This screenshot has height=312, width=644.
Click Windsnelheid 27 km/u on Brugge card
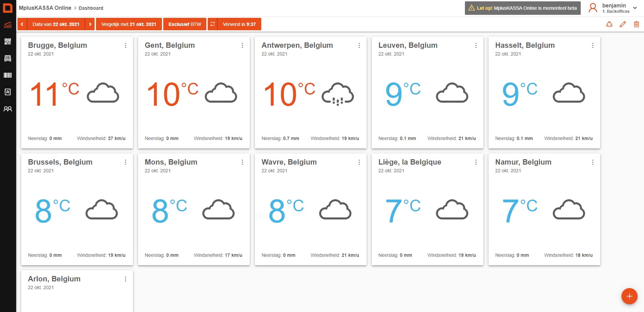click(x=101, y=138)
